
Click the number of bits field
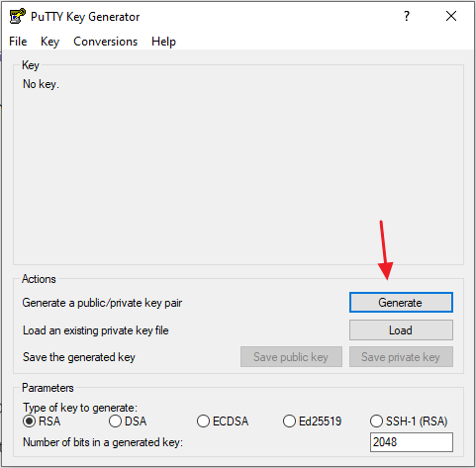412,442
